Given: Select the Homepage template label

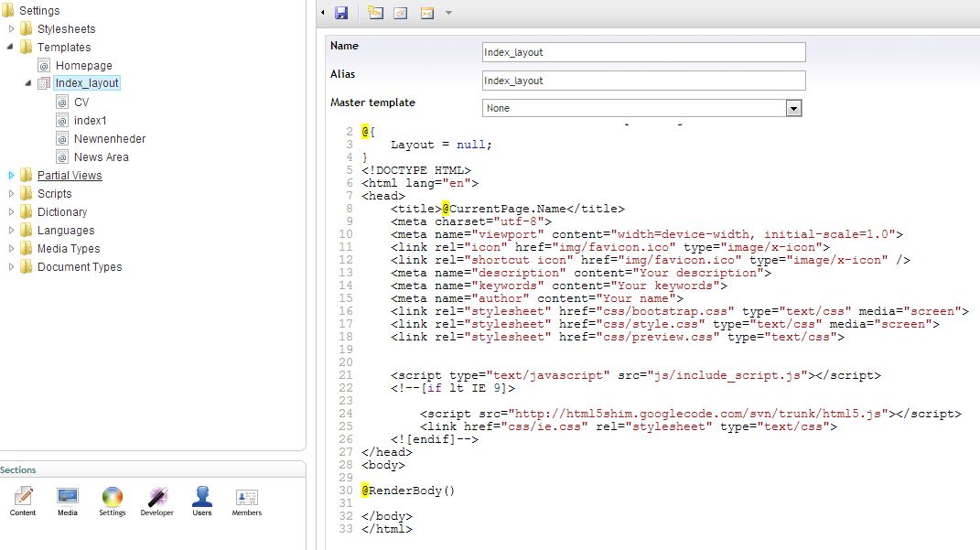Looking at the screenshot, I should point(84,66).
